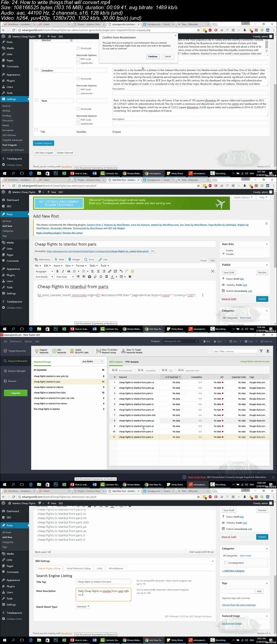Viewport: 277px width, 644px height.
Task: Enable Shortcode checkbox in the Paris row
Action: tap(78, 109)
